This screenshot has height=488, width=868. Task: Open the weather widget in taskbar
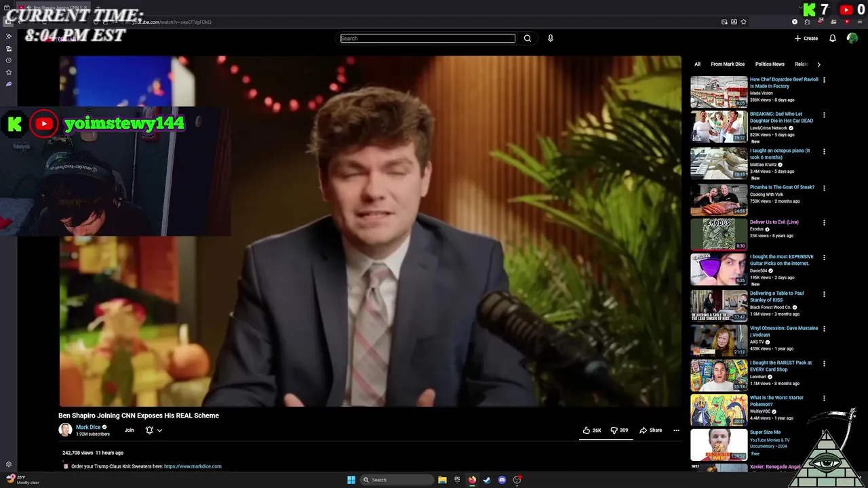click(23, 480)
